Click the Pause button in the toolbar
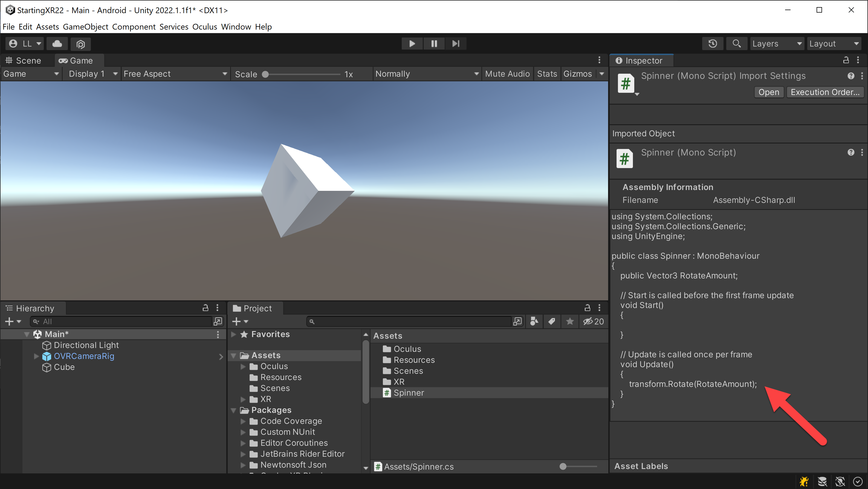The image size is (868, 489). (x=434, y=44)
